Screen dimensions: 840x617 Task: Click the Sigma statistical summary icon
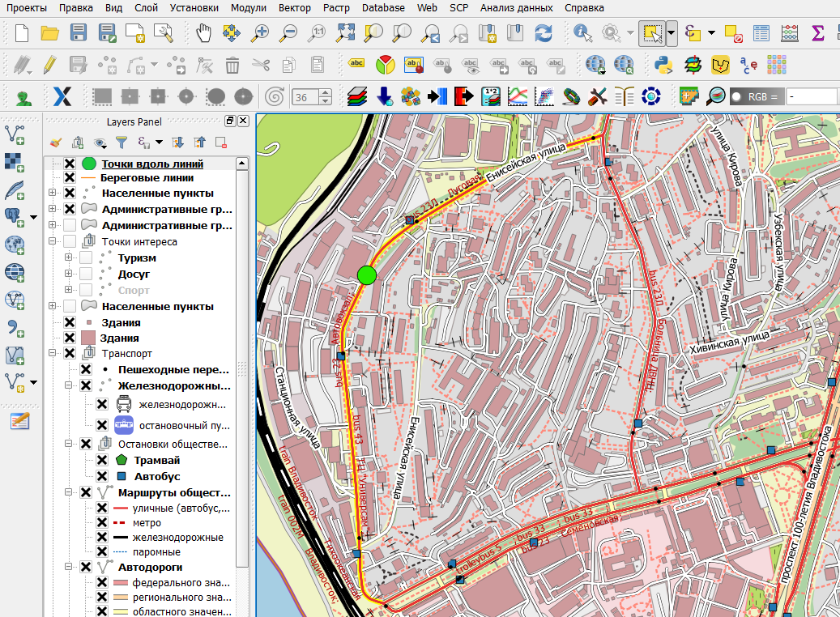tap(817, 33)
